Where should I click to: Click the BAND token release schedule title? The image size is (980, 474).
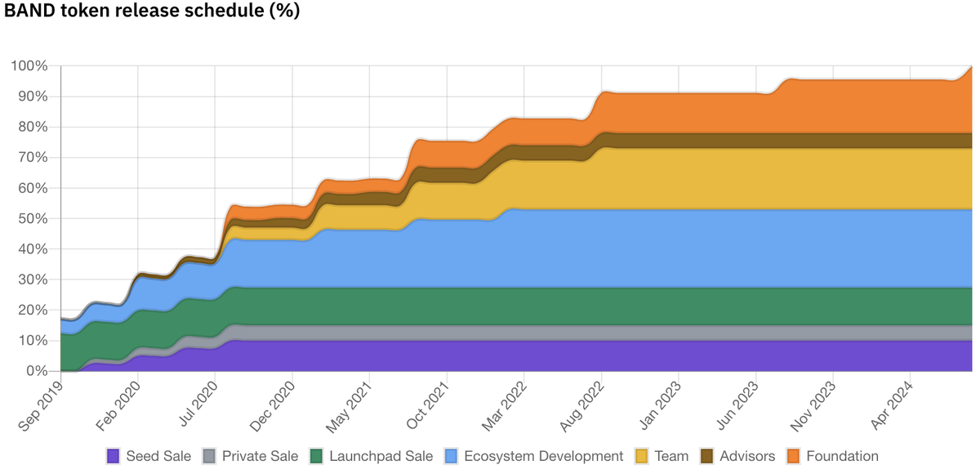point(152,12)
